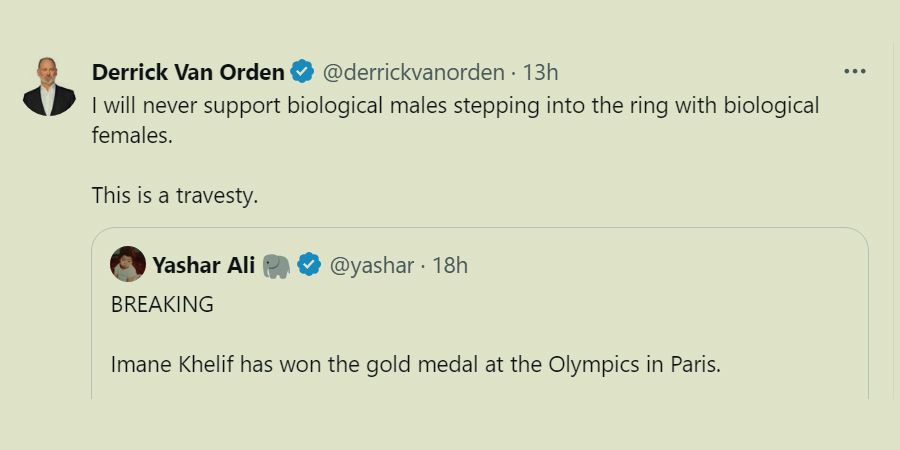Open the tweet via the 13h timestamp

coord(540,72)
